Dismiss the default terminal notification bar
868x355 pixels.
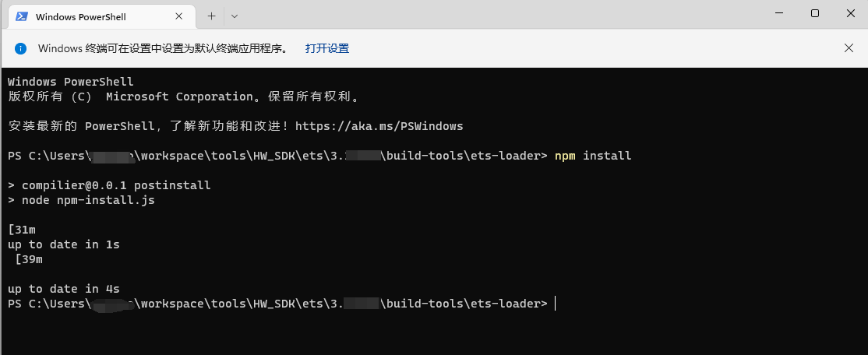(849, 48)
